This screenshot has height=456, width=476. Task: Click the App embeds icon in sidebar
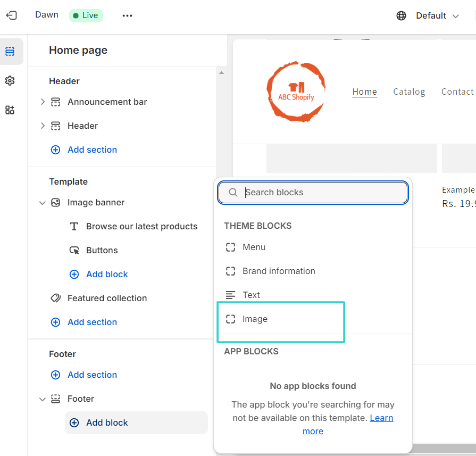tap(10, 110)
